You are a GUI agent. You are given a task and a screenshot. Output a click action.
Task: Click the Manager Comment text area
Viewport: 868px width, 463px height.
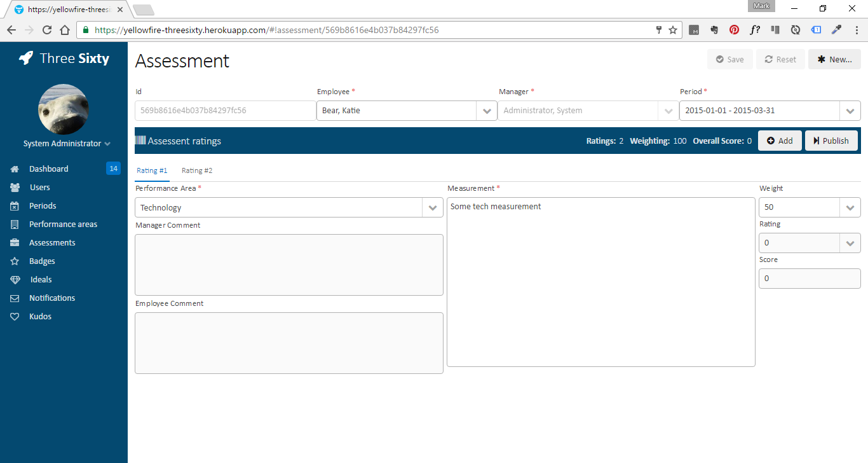pos(289,265)
